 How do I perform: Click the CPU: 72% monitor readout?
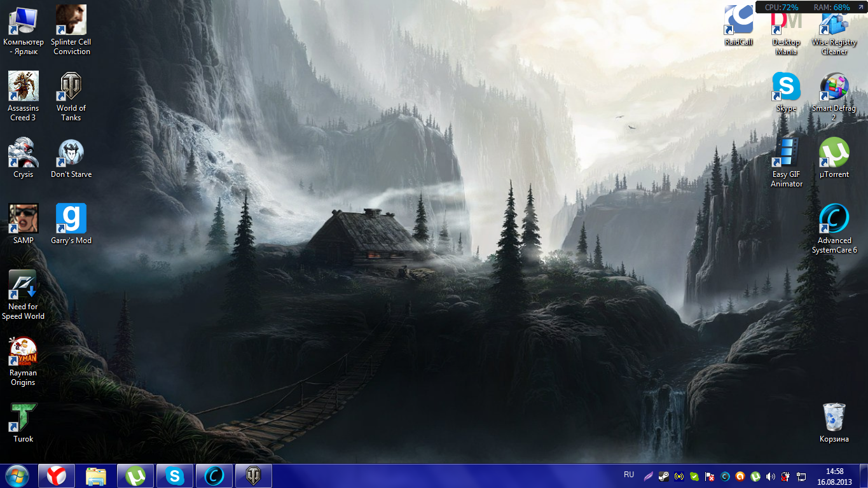[x=782, y=8]
